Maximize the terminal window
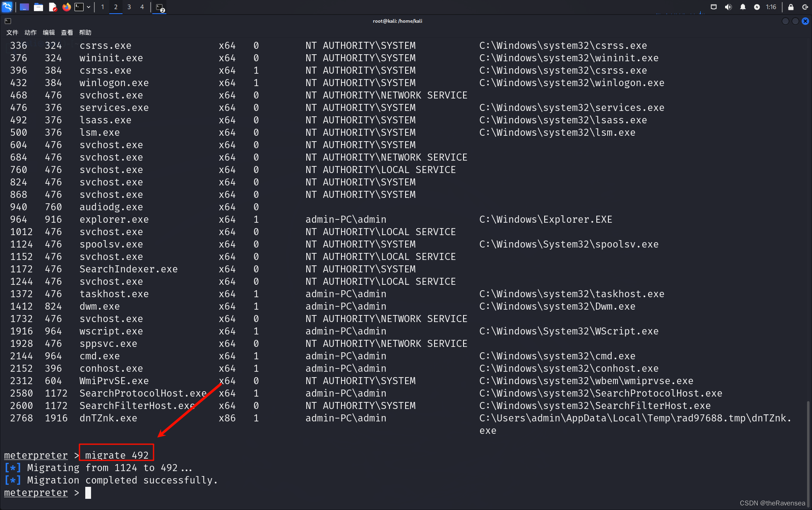This screenshot has height=510, width=812. click(x=795, y=21)
